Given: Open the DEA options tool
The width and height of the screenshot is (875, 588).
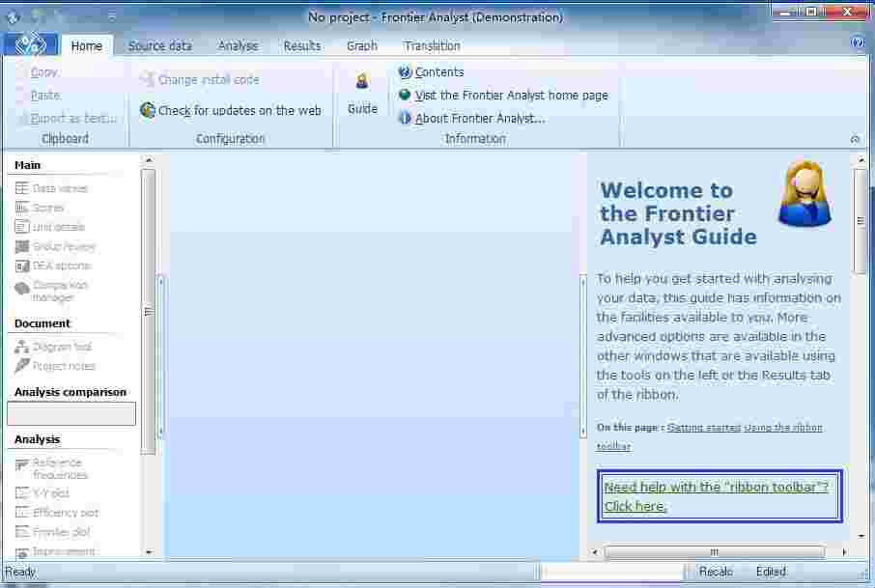Looking at the screenshot, I should [54, 266].
